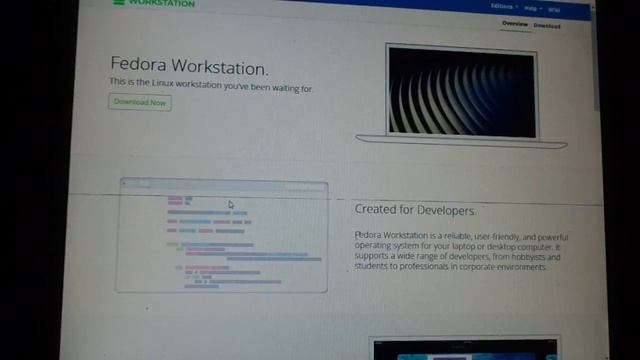Click the green Fedora Workstation logo icon

(119, 2)
